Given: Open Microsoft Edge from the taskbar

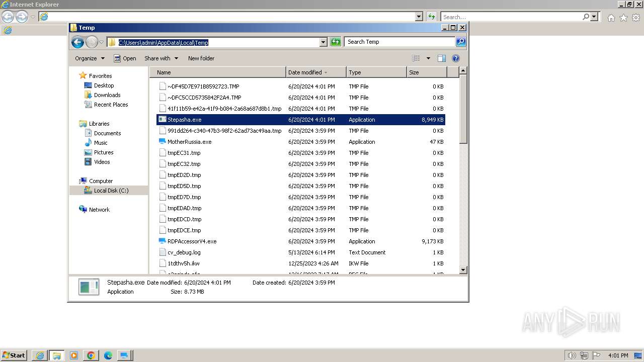Looking at the screenshot, I should point(108,355).
